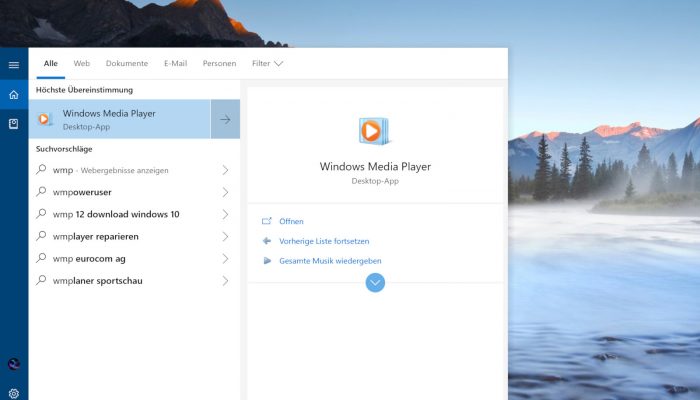Expand the wmp Webergebnisse anzeigen chevron
Screen dimensions: 700x400
[x=225, y=170]
